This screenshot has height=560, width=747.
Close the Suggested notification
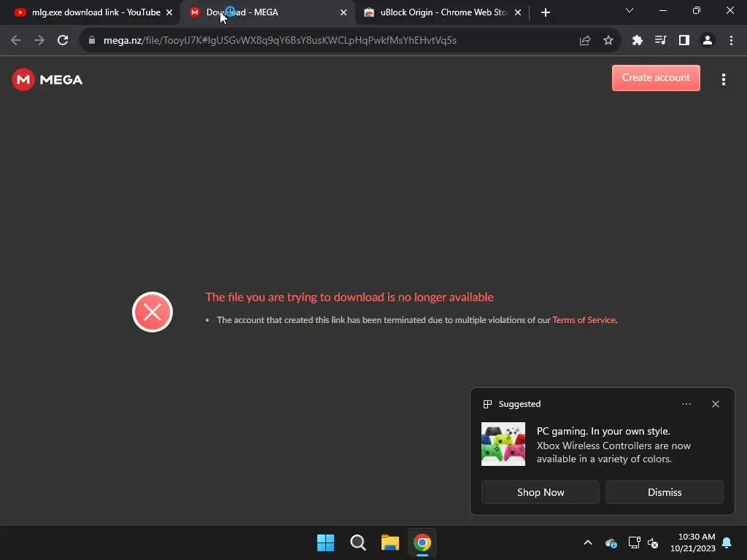point(715,404)
